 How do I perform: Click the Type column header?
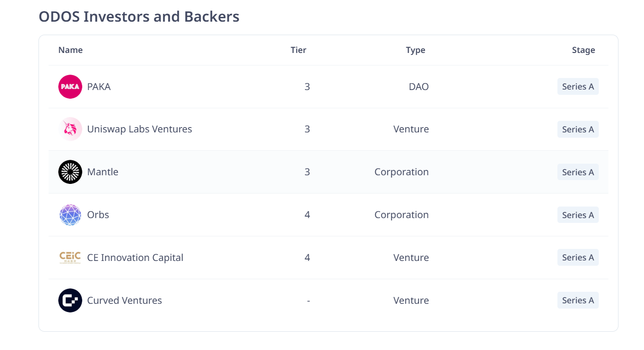coord(416,50)
